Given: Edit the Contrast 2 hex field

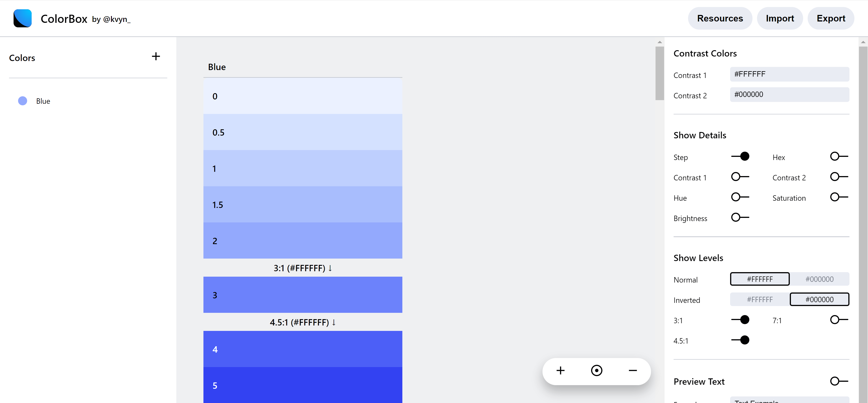Looking at the screenshot, I should coord(789,95).
